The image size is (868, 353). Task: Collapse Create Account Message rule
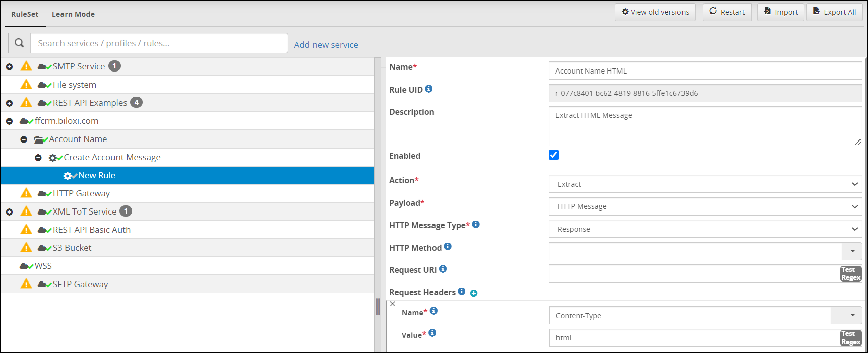point(38,158)
